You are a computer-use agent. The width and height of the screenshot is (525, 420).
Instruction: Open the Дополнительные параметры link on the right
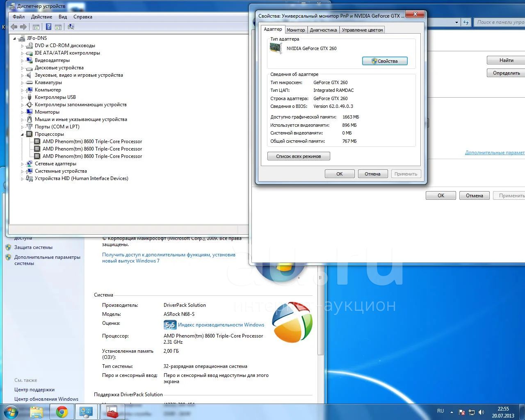(495, 153)
